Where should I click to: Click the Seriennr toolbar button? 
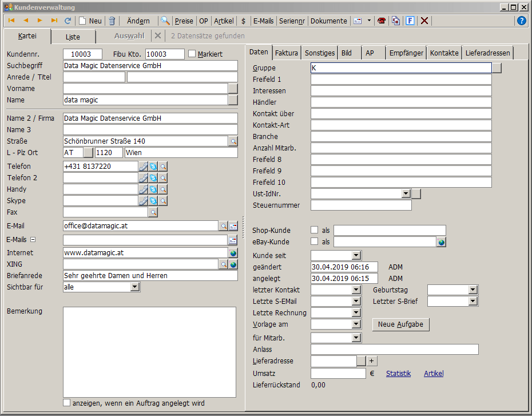tap(292, 21)
